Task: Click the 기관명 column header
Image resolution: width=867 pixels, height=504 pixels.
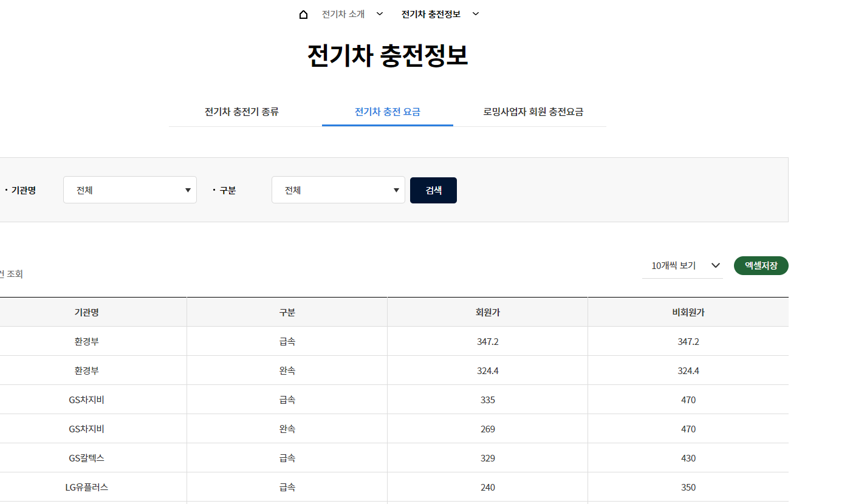Action: pyautogui.click(x=86, y=312)
